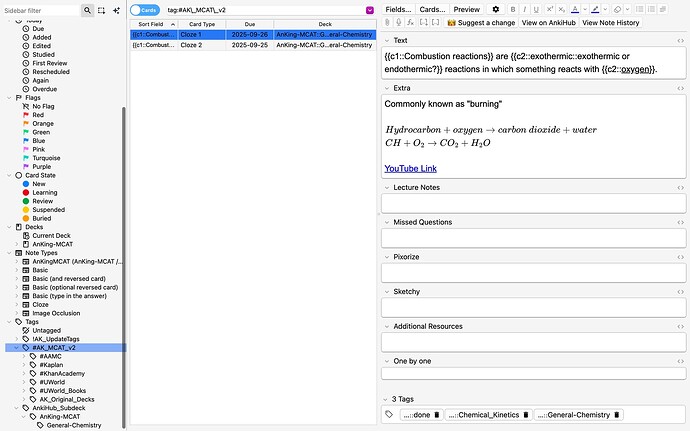This screenshot has width=690, height=431.
Task: Click the Due column header
Action: (248, 22)
